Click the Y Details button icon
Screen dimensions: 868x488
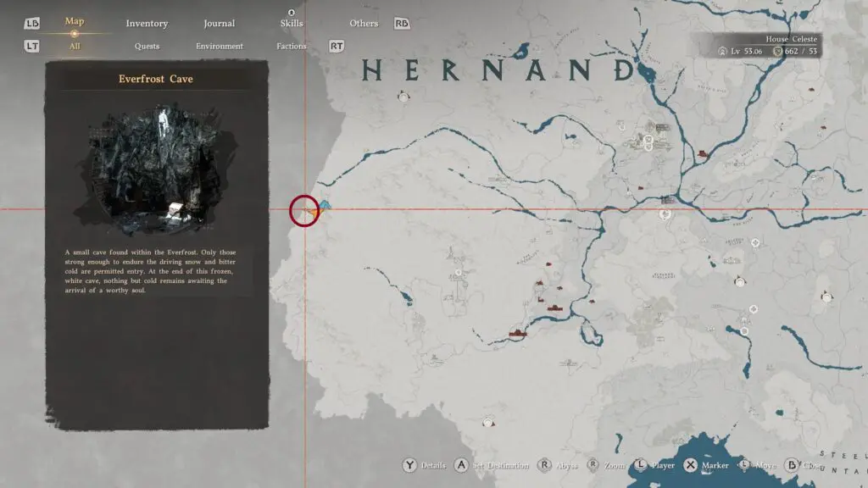[x=410, y=465]
